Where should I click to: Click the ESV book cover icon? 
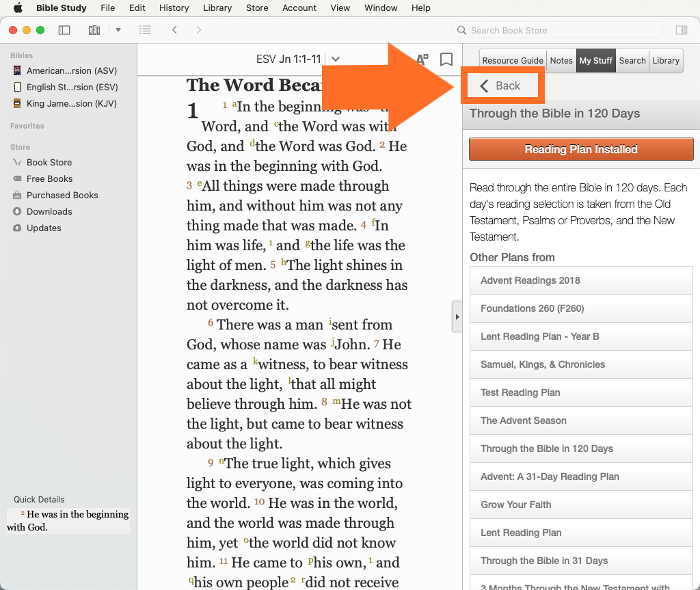tap(17, 87)
